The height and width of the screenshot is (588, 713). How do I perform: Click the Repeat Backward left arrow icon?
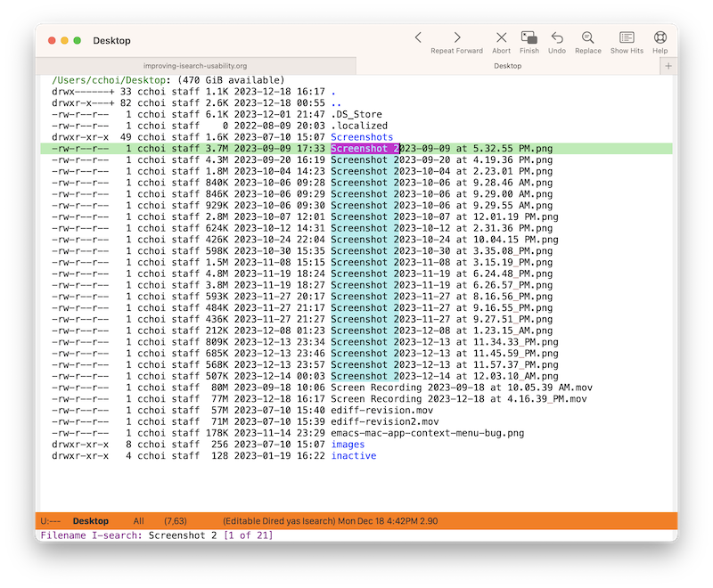pos(418,37)
